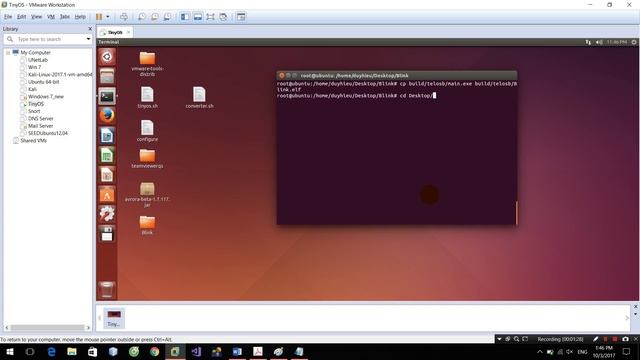Open Google Chrome from Windows taskbar
This screenshot has width=640, height=360.
point(154,352)
